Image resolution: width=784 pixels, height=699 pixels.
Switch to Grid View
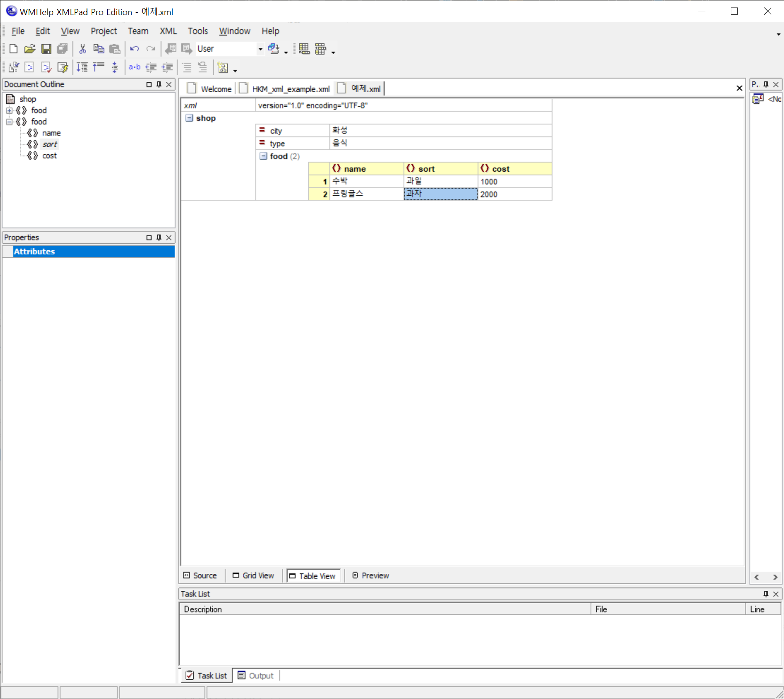click(x=254, y=576)
